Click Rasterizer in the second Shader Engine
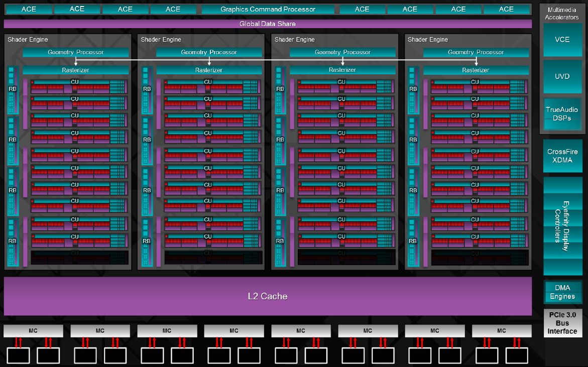Viewport: 588px width, 367px height. [x=209, y=70]
